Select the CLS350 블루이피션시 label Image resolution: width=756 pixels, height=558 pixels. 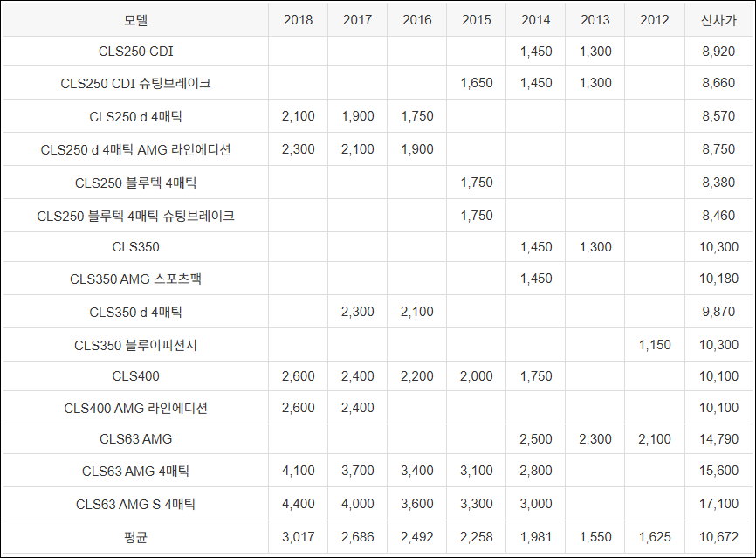point(135,345)
